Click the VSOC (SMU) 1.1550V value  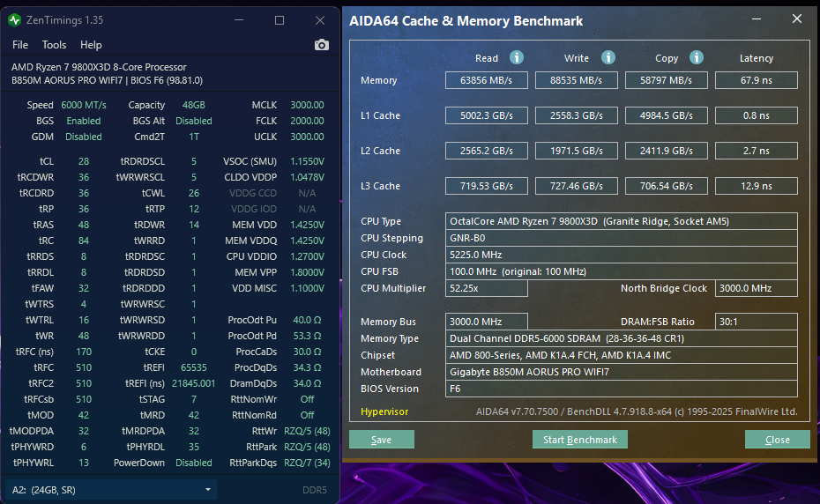[307, 161]
